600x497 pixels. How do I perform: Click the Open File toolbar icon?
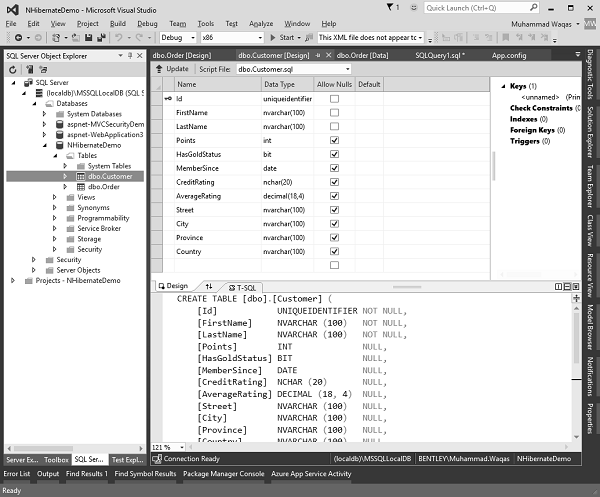pyautogui.click(x=76, y=37)
